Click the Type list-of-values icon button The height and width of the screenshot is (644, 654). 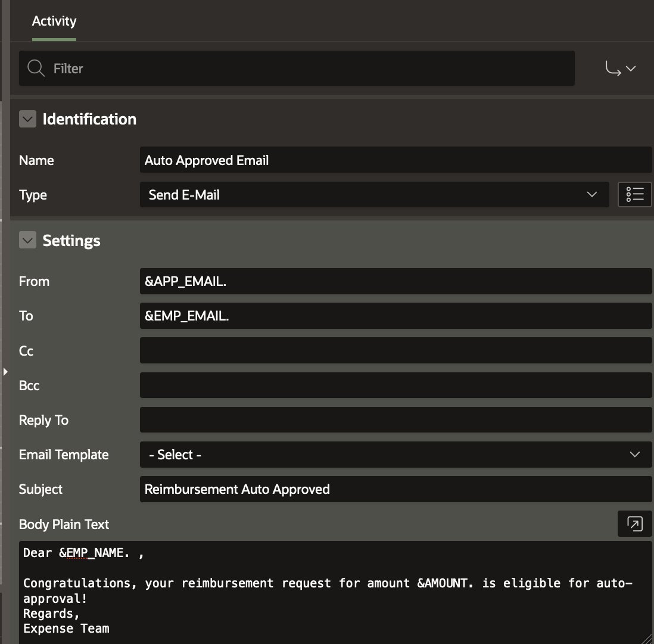click(x=634, y=195)
